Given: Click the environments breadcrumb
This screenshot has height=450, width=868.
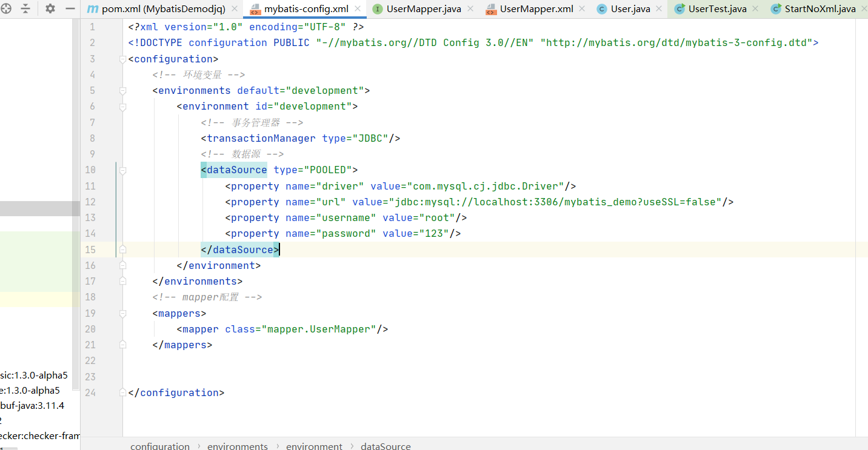Looking at the screenshot, I should tap(238, 446).
